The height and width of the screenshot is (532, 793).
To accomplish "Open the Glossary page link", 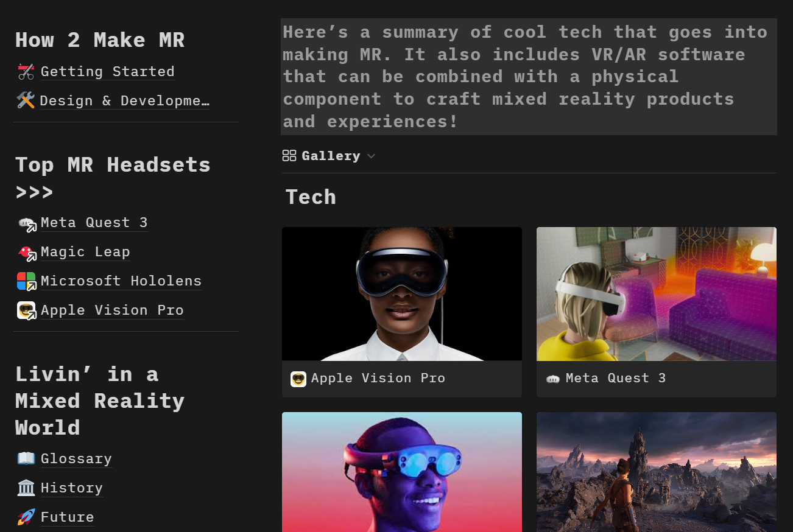I will pyautogui.click(x=76, y=459).
